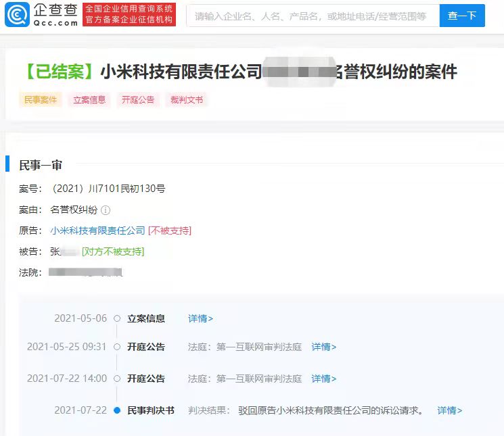Image resolution: width=504 pixels, height=436 pixels.
Task: Click the 案由 value 名誉权纠纷
Action: pyautogui.click(x=74, y=210)
